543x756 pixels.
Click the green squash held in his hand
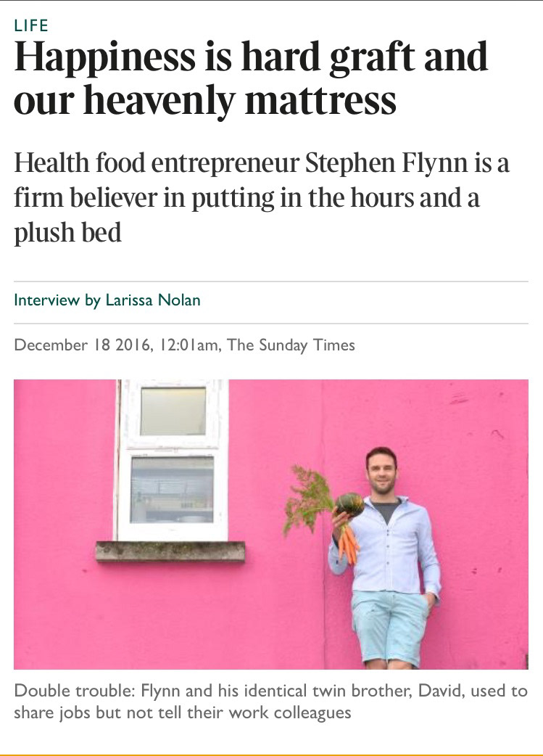349,504
